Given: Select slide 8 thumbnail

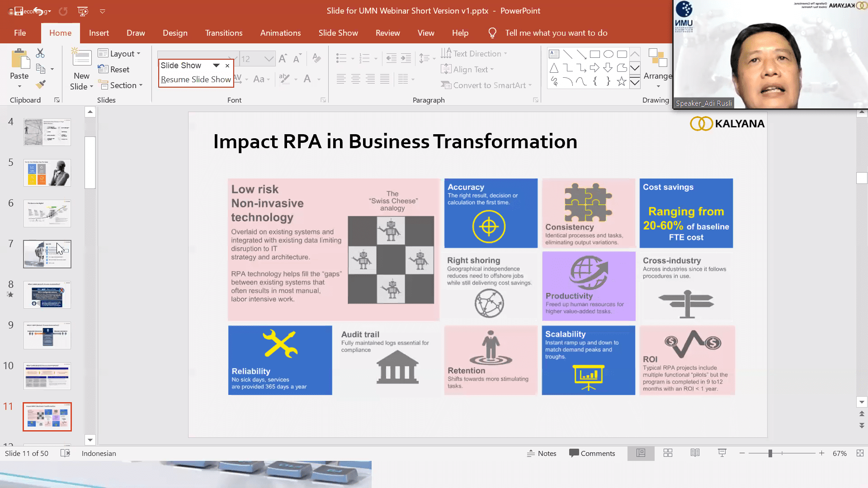Looking at the screenshot, I should tap(47, 295).
